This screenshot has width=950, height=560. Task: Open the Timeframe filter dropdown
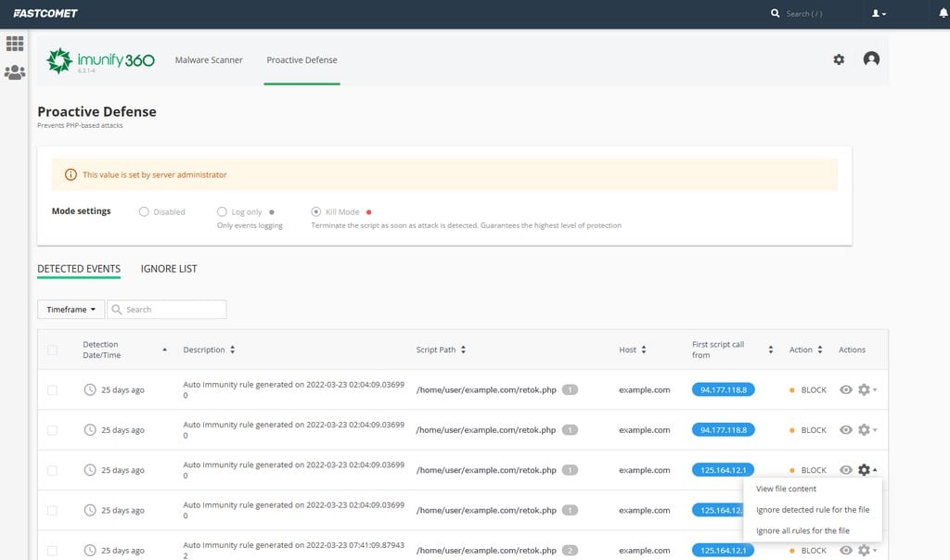71,309
